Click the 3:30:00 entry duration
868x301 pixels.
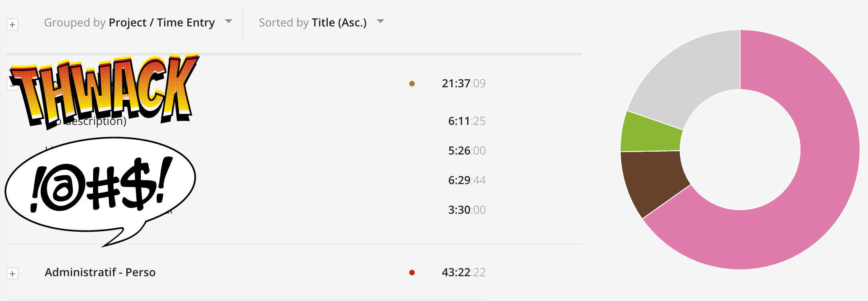click(467, 210)
